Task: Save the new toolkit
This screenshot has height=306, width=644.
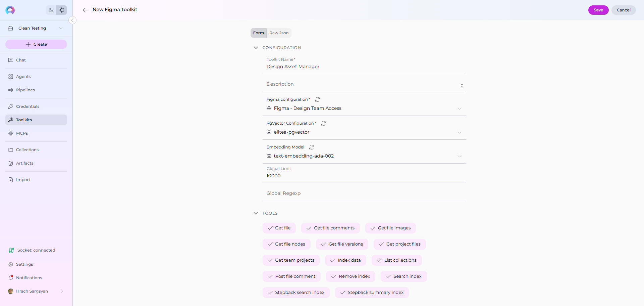Action: pyautogui.click(x=598, y=10)
